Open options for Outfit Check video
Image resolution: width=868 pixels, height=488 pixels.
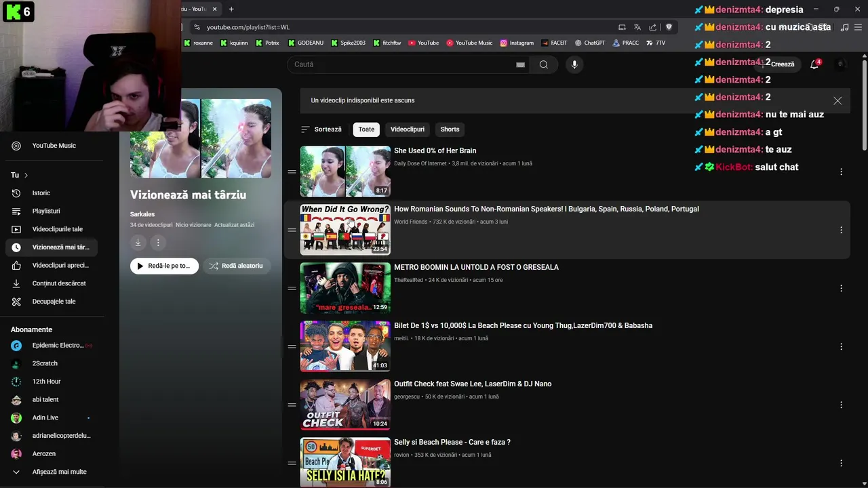click(x=841, y=405)
